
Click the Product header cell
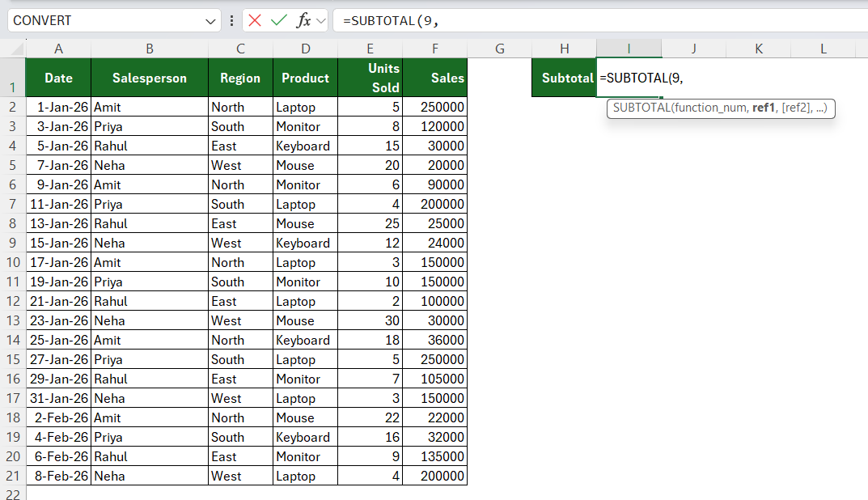pos(306,78)
